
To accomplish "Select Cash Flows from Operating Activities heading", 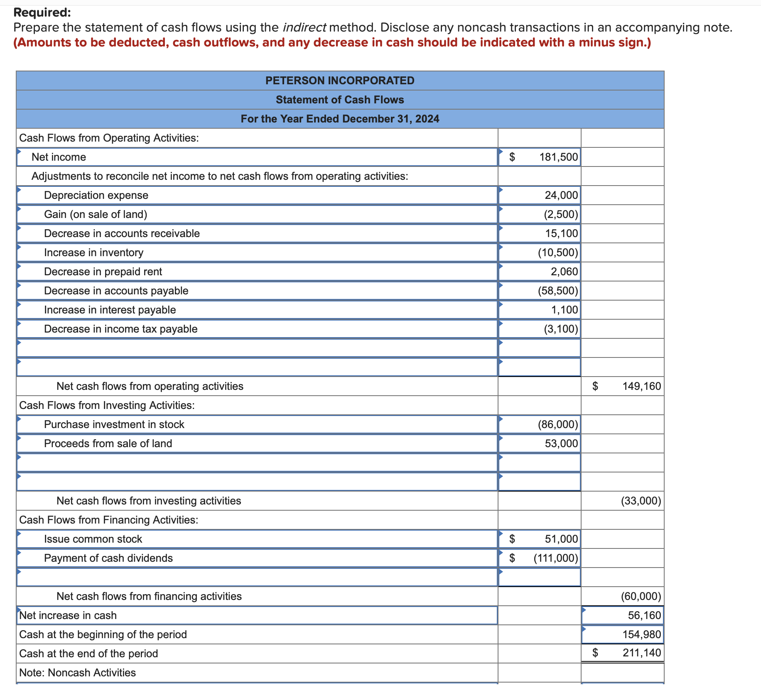I will 257,138.
